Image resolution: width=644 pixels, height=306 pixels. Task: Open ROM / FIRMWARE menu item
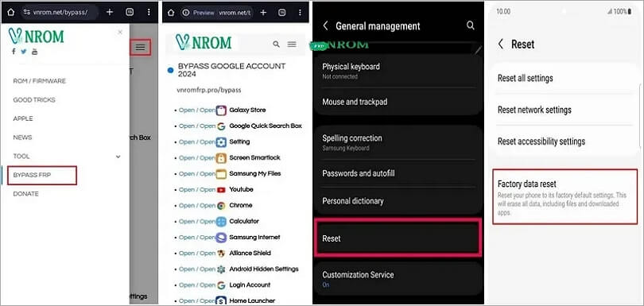click(x=40, y=81)
